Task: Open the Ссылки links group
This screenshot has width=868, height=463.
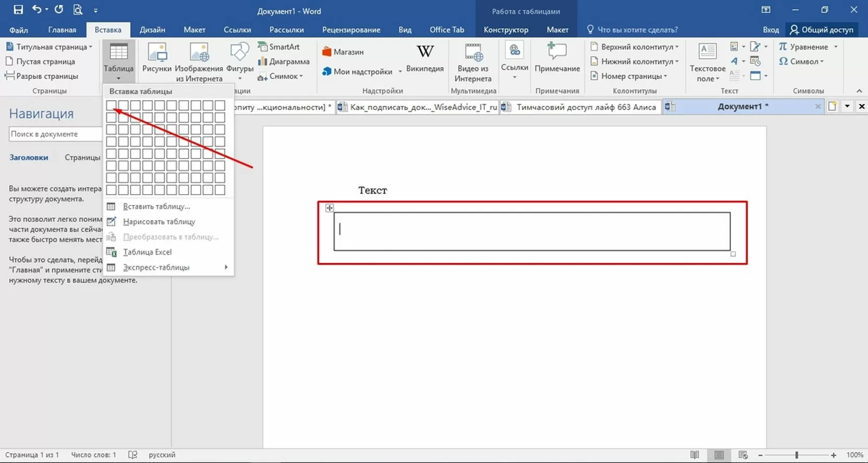Action: pos(514,61)
